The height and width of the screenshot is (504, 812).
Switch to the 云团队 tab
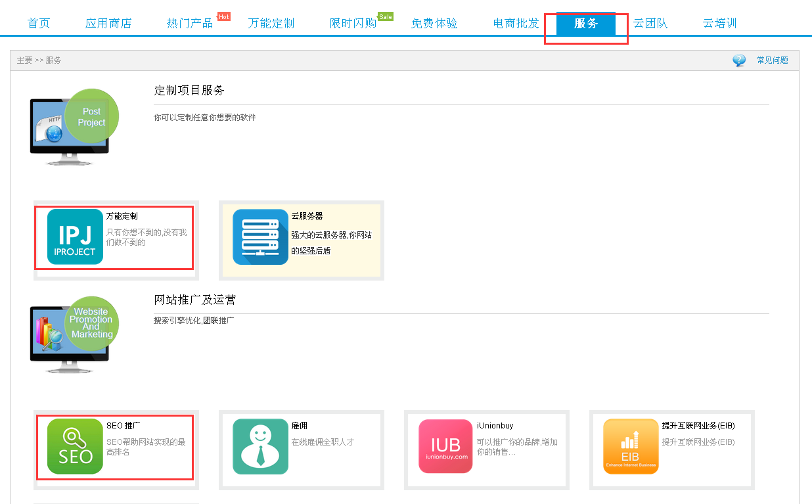(650, 24)
